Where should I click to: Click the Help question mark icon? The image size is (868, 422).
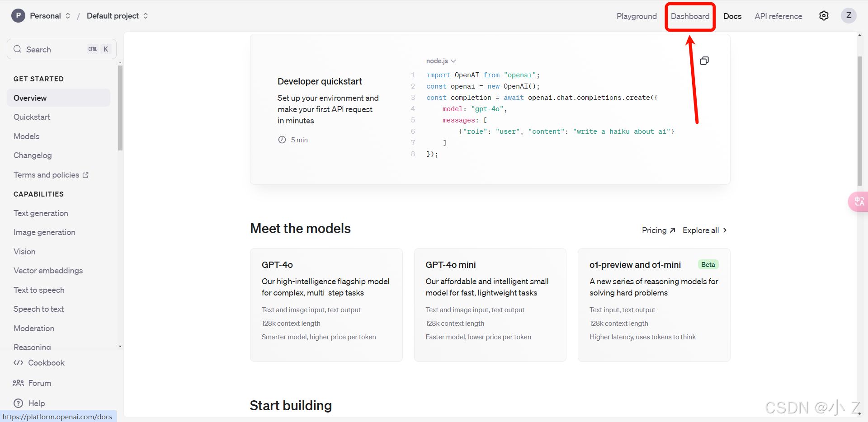tap(18, 403)
